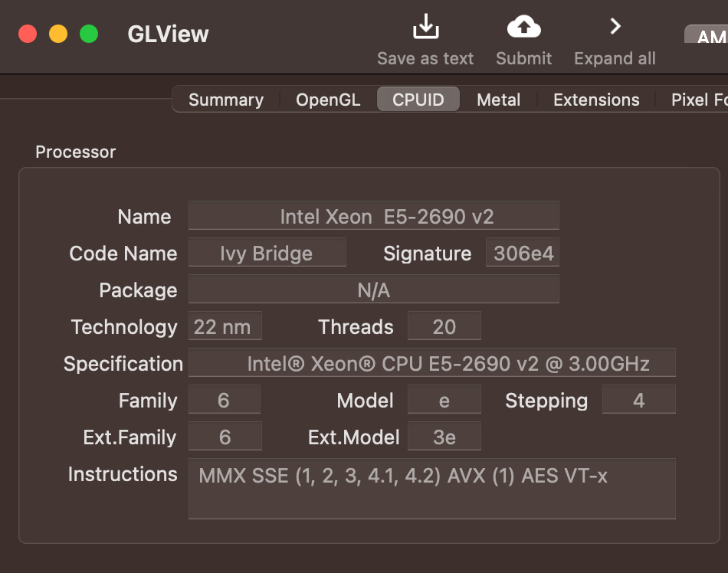Click the GLView window title

coord(168,34)
